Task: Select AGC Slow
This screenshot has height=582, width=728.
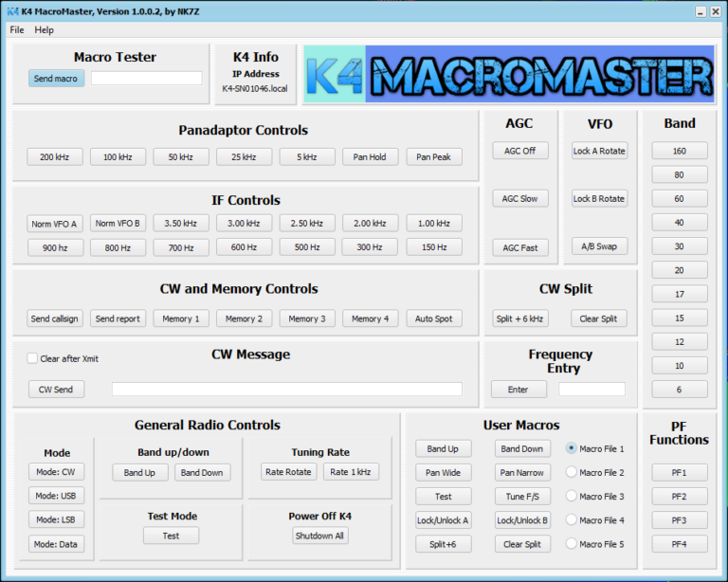Action: (x=520, y=198)
